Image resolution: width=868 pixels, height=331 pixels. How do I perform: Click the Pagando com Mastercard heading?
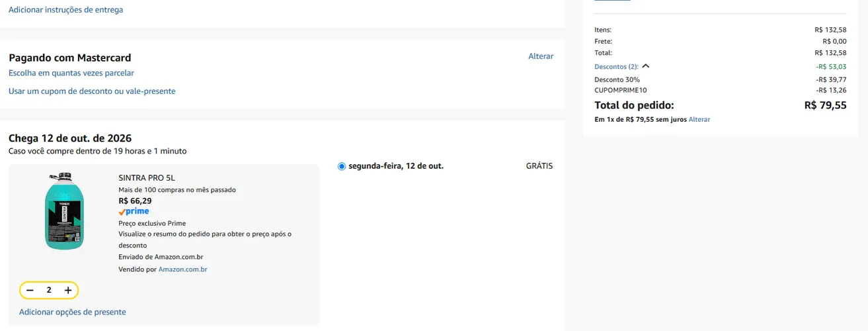70,58
